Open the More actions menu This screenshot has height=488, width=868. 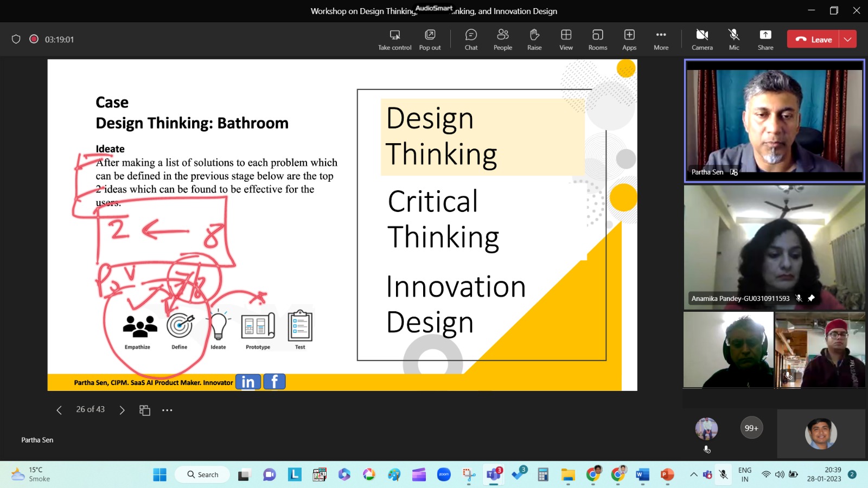coord(661,40)
